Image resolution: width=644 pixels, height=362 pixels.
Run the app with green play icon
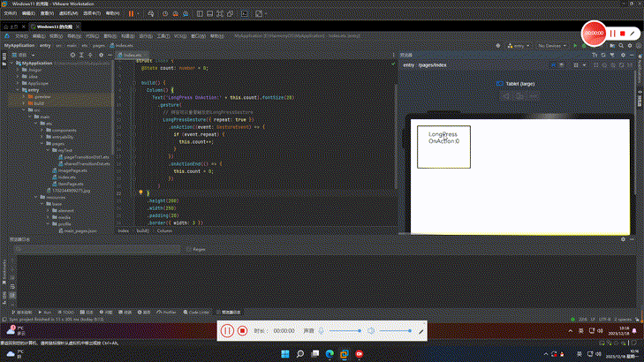(x=575, y=45)
